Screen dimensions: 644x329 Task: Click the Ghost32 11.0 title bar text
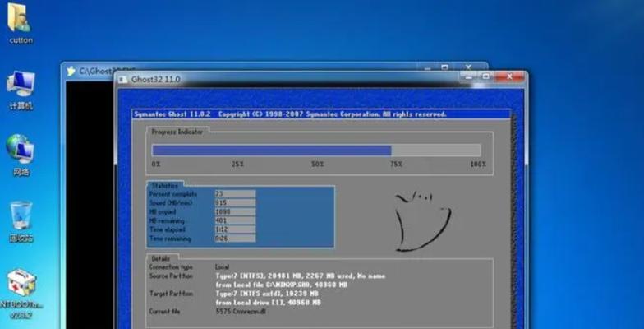click(156, 79)
